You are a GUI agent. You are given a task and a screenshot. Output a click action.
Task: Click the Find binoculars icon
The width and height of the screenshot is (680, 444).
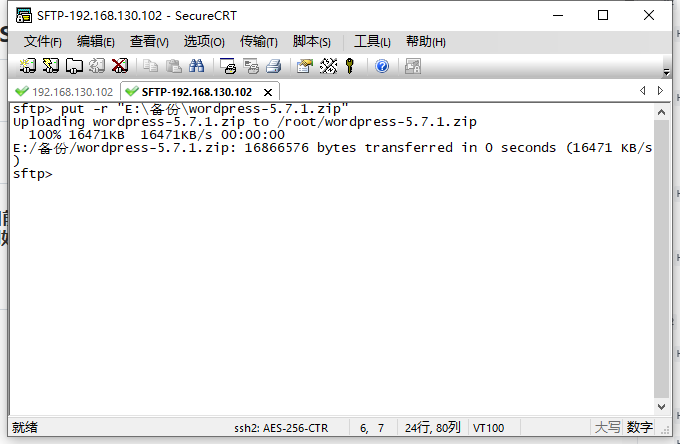click(197, 66)
